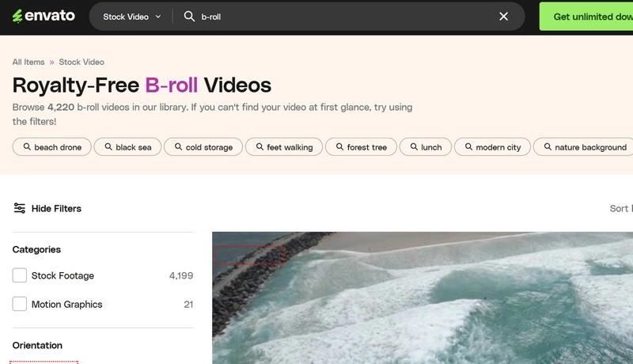Image resolution: width=633 pixels, height=364 pixels.
Task: Click the Hide Filters label
Action: 56,209
